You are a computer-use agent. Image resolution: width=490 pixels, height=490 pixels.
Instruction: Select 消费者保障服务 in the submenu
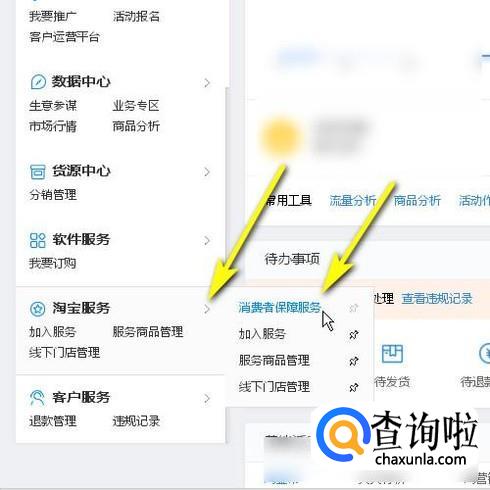tap(280, 308)
